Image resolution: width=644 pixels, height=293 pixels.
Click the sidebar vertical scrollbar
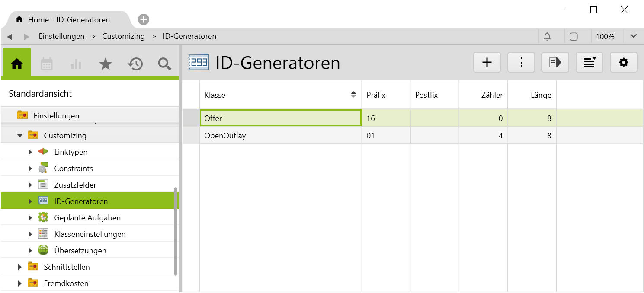click(176, 231)
